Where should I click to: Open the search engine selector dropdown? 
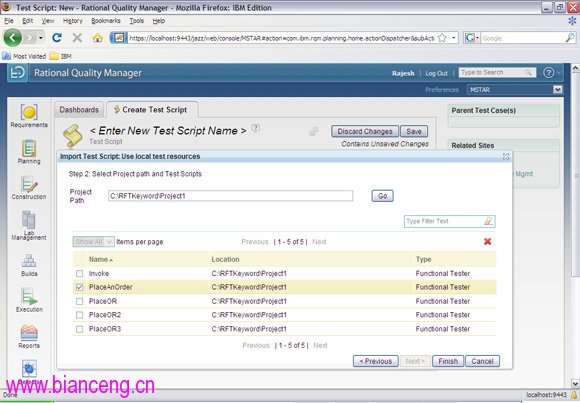472,38
